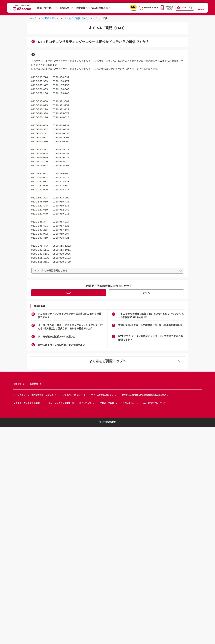215x644 pixels.
Task: Open FAQ 自分に合ったドコモの料金プランを知りたい
Action: [61, 345]
